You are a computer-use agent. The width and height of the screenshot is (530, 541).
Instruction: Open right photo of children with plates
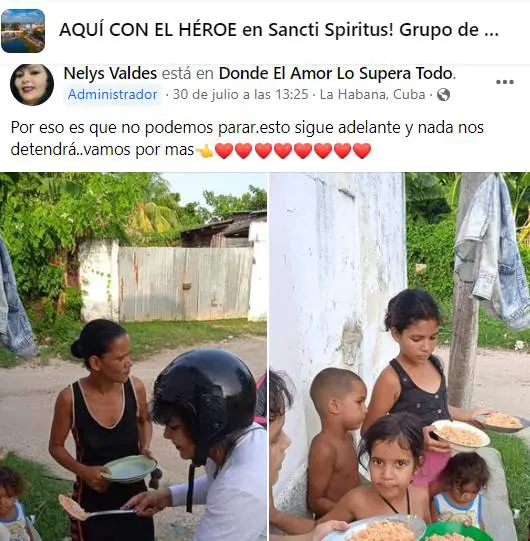[x=400, y=356]
